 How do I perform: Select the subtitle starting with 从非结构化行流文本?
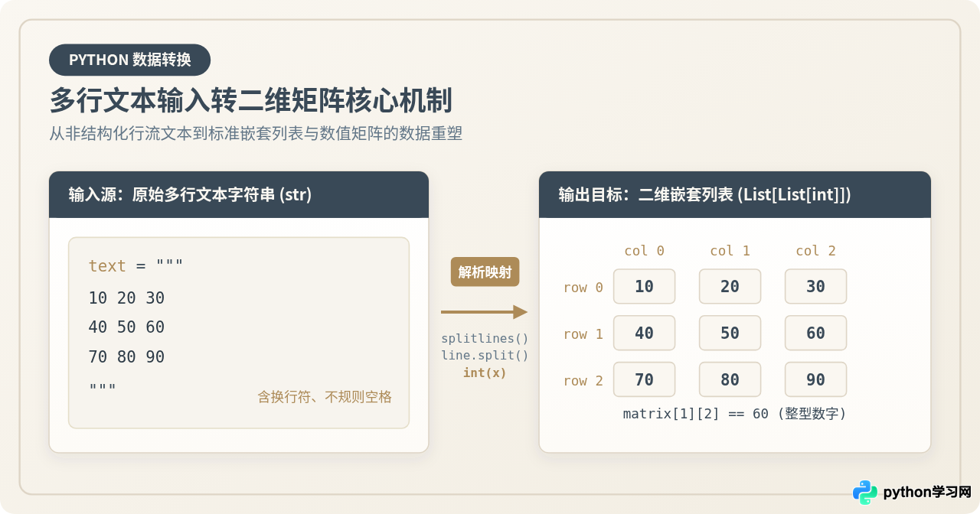click(256, 134)
